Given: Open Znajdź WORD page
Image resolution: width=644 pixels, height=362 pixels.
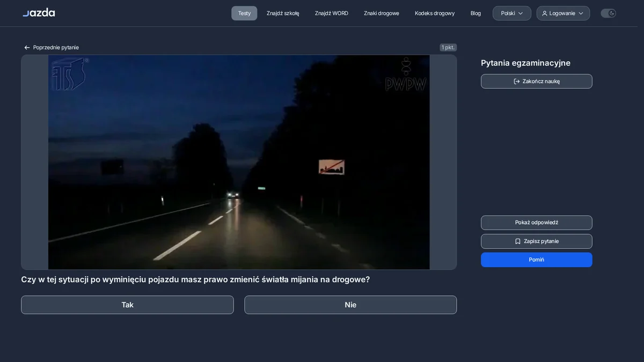Looking at the screenshot, I should 332,13.
